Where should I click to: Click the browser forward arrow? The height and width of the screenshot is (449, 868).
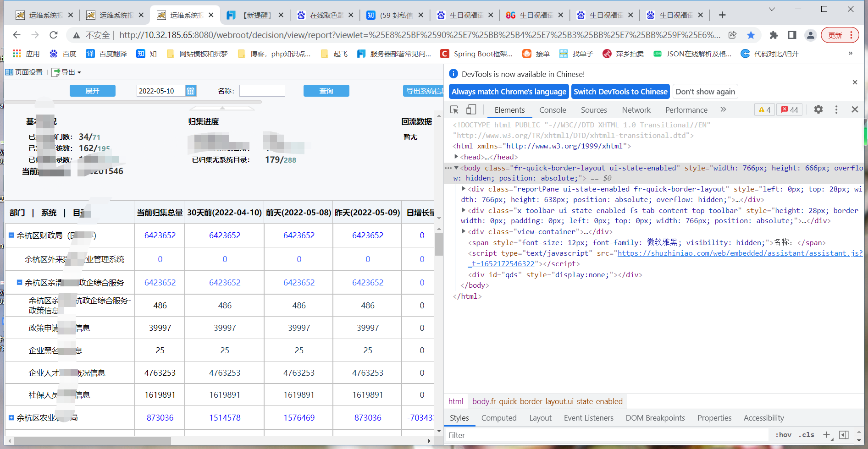[x=35, y=35]
